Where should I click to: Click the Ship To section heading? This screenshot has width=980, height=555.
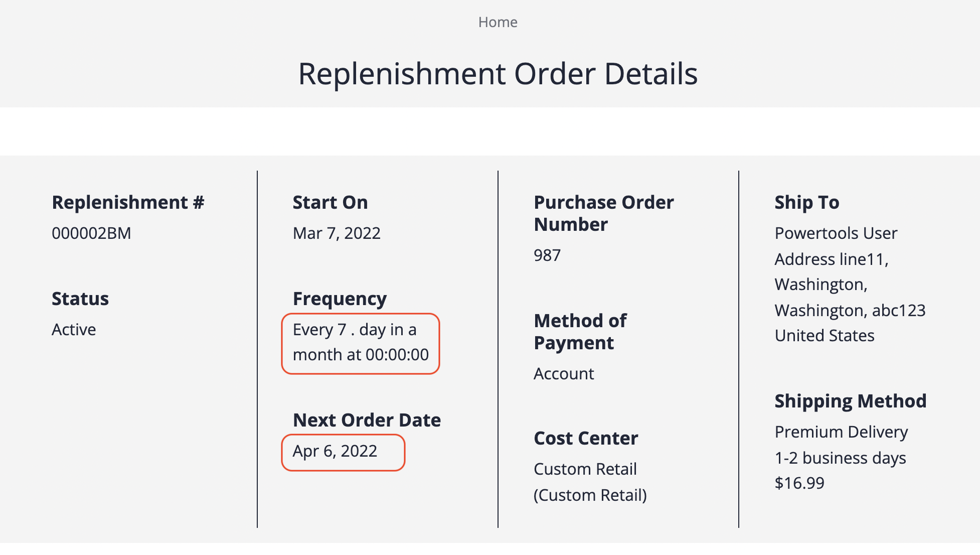pyautogui.click(x=806, y=202)
